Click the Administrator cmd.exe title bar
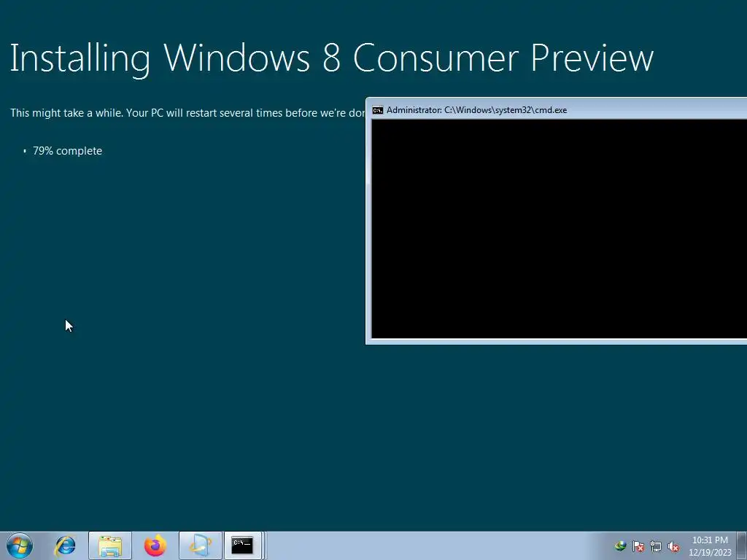The height and width of the screenshot is (560, 747). point(557,109)
